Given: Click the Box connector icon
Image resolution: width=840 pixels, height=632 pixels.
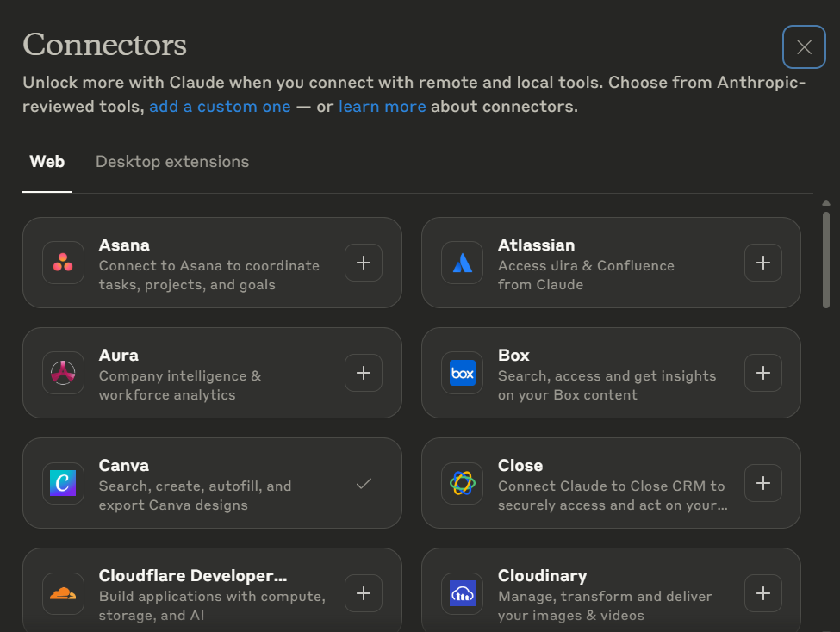Looking at the screenshot, I should tap(462, 373).
